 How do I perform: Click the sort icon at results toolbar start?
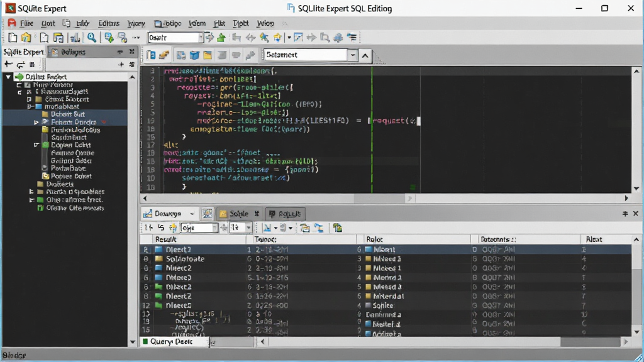[x=148, y=228]
